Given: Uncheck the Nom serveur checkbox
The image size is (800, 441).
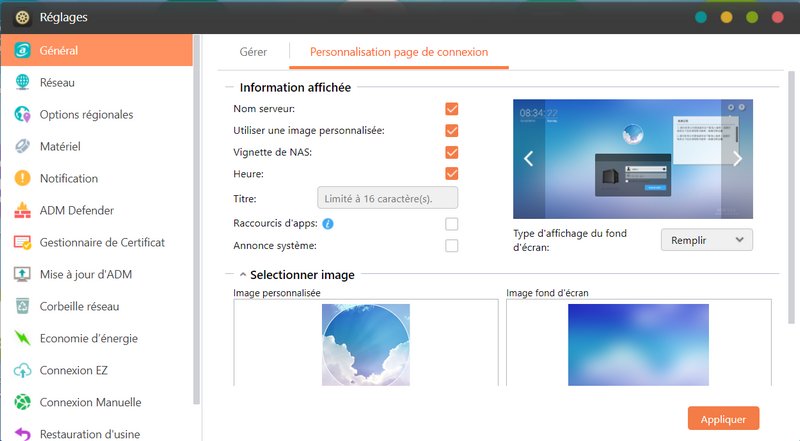Looking at the screenshot, I should tap(452, 109).
